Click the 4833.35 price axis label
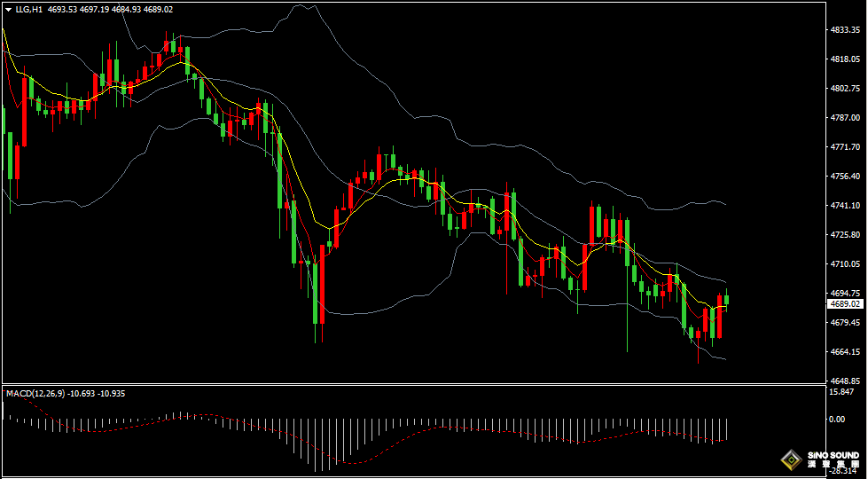 [x=845, y=30]
